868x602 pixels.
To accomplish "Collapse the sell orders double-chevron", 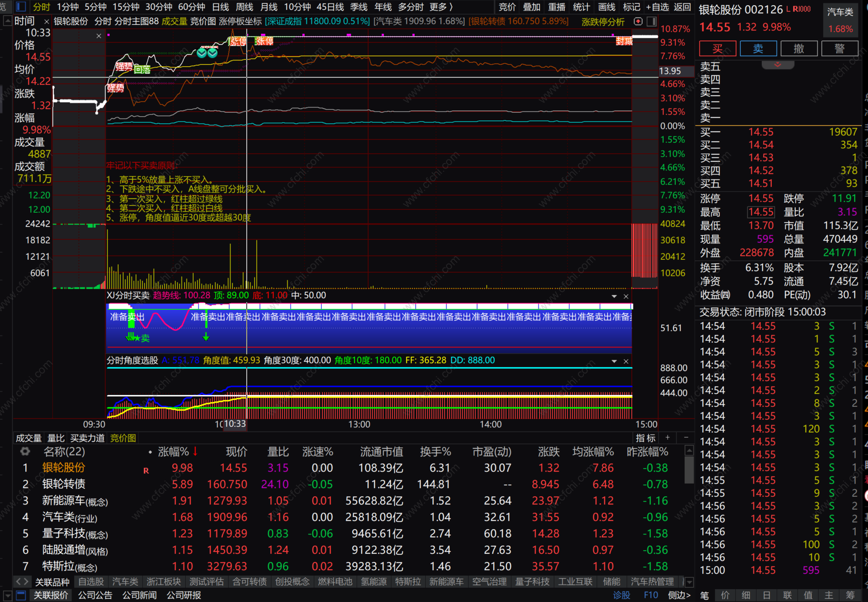I will [x=778, y=65].
